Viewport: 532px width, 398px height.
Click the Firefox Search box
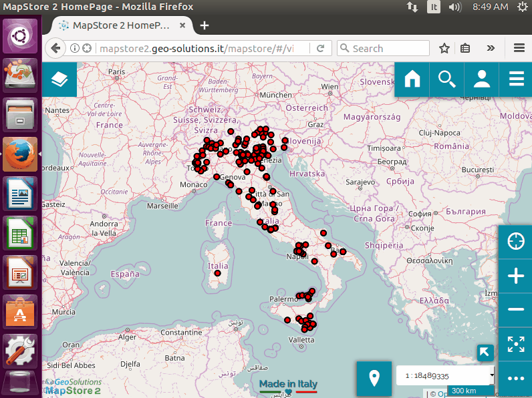tap(384, 48)
